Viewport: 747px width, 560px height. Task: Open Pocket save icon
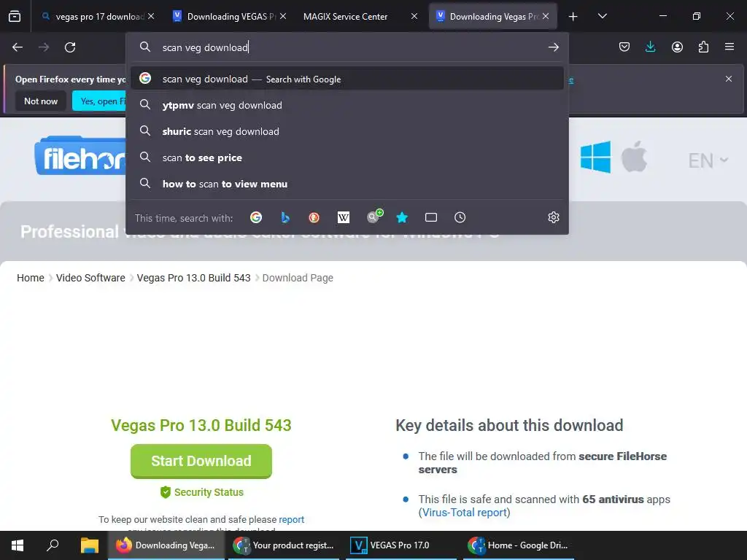624,47
